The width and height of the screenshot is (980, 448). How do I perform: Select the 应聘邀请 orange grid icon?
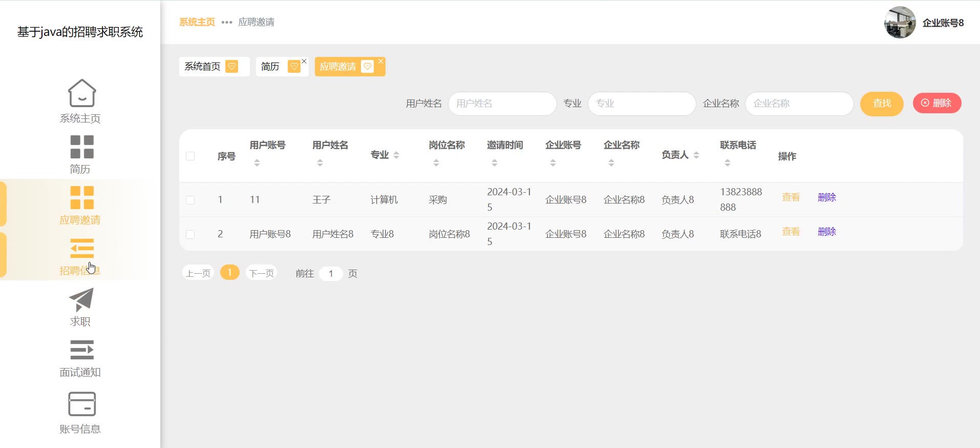point(81,198)
